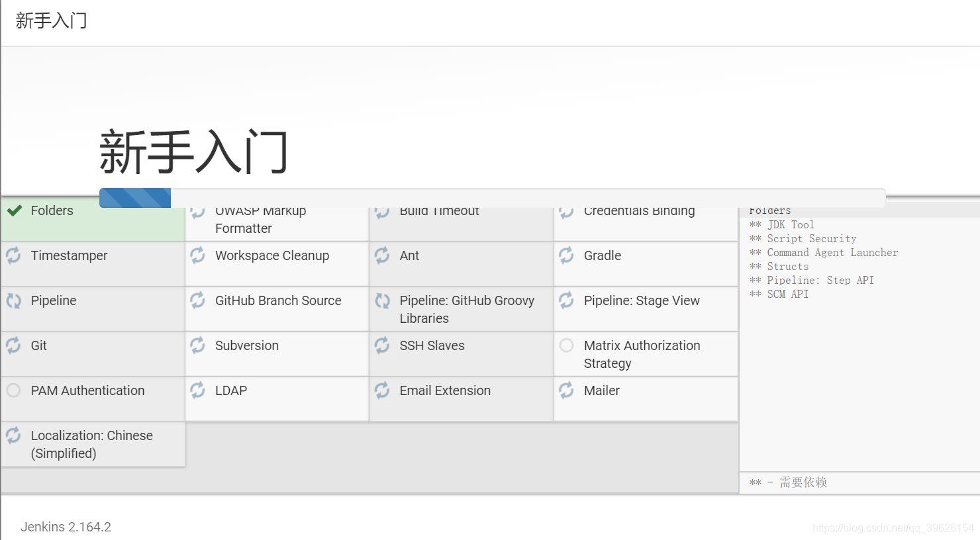Screen dimensions: 980x540
Task: Click the SCM API log entry
Action: click(x=779, y=294)
